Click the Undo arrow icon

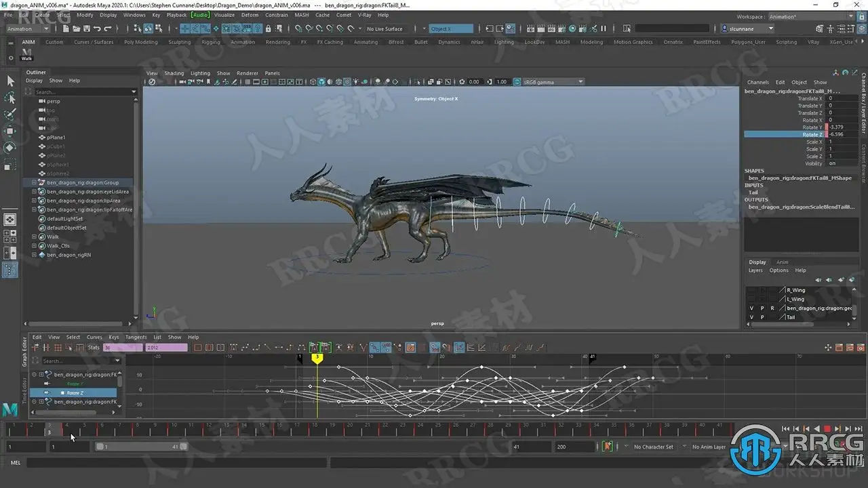coord(98,28)
